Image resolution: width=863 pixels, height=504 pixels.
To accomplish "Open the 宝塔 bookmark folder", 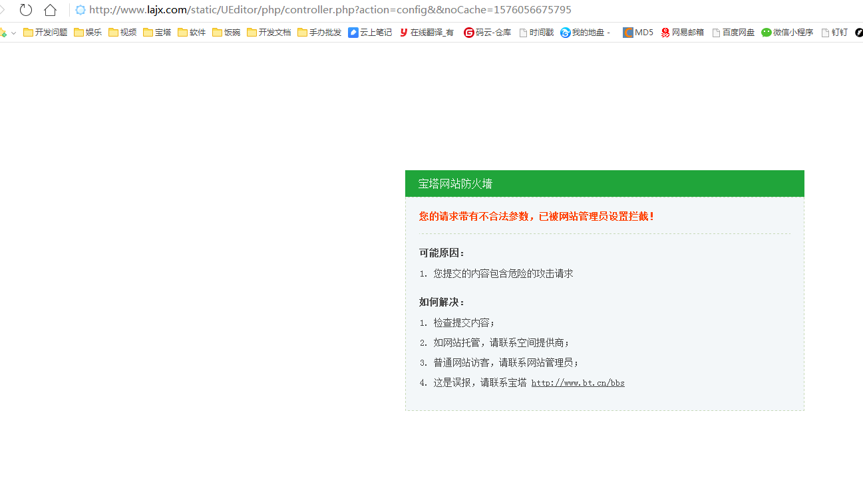I will pos(157,32).
